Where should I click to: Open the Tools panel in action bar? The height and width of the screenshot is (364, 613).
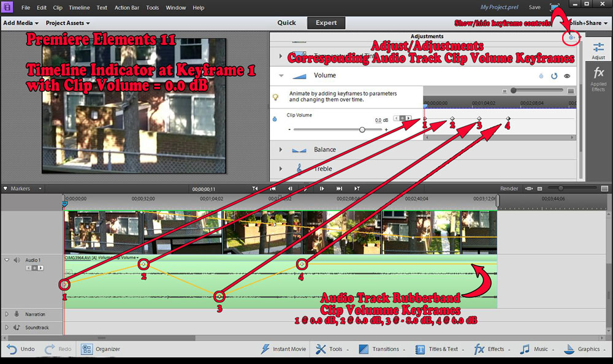coord(332,349)
